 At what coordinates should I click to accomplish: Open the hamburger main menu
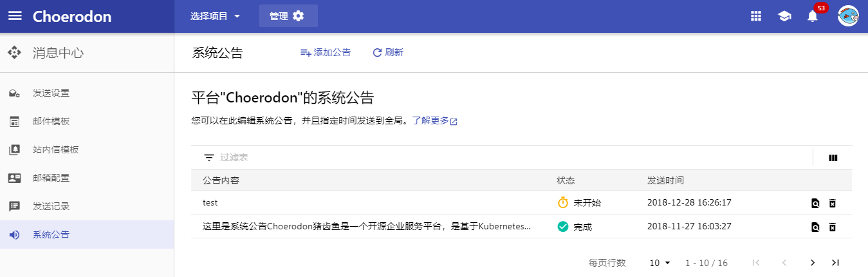pos(15,16)
